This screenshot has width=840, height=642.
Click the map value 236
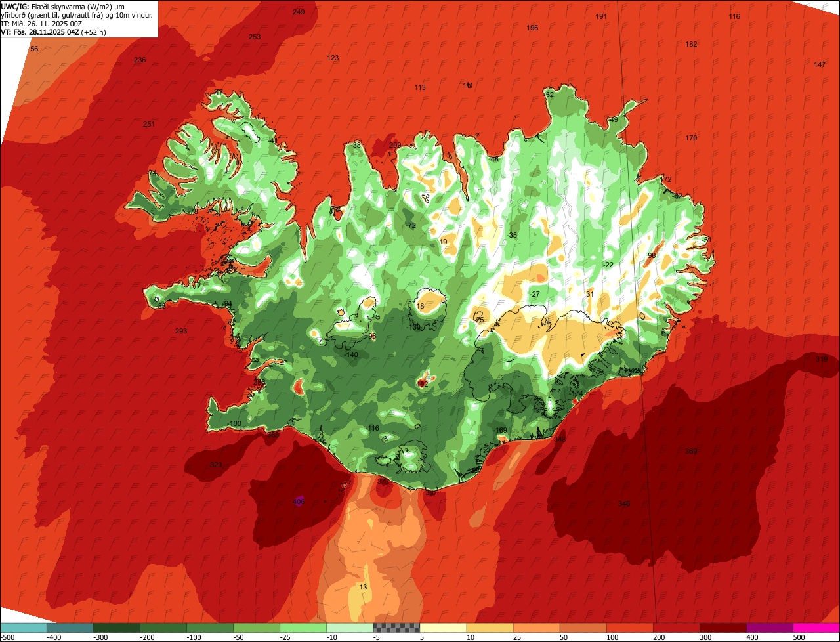[x=140, y=60]
